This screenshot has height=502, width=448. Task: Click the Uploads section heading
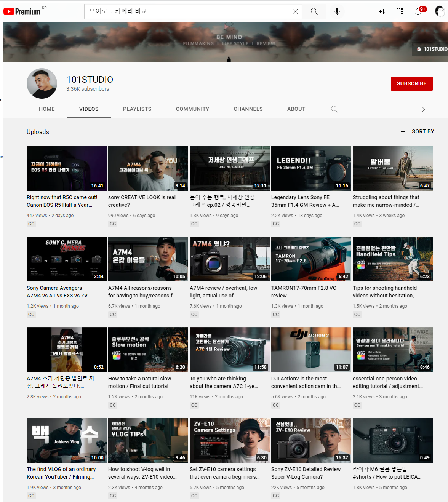pyautogui.click(x=38, y=132)
